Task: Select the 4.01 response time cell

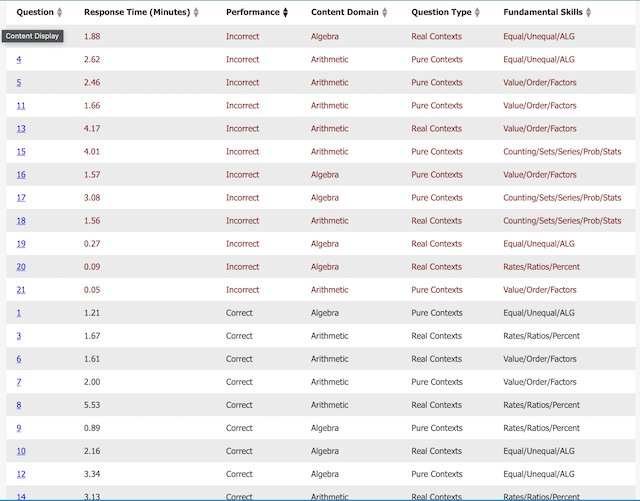Action: (92, 152)
